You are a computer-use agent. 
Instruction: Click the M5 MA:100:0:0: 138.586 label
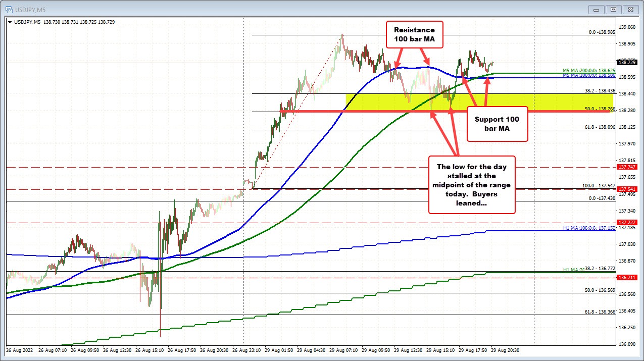point(588,74)
